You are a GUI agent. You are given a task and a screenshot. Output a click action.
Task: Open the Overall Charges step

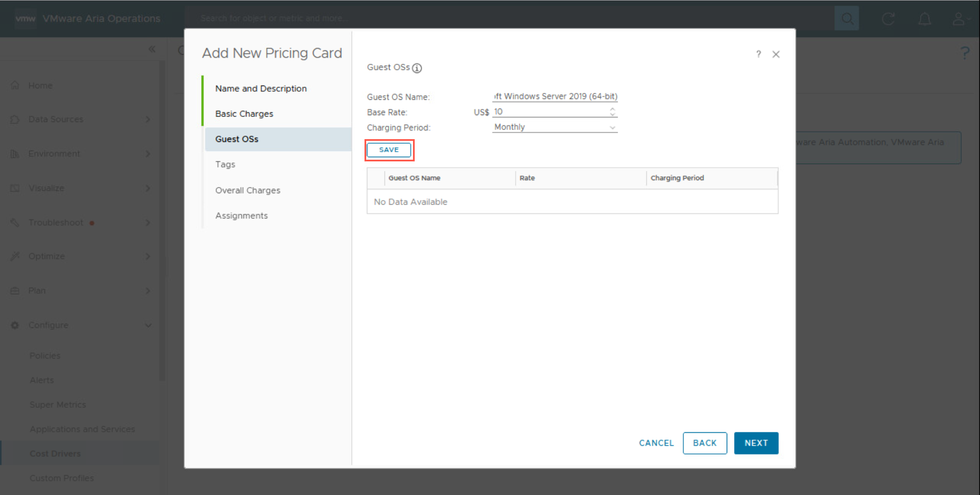(248, 190)
